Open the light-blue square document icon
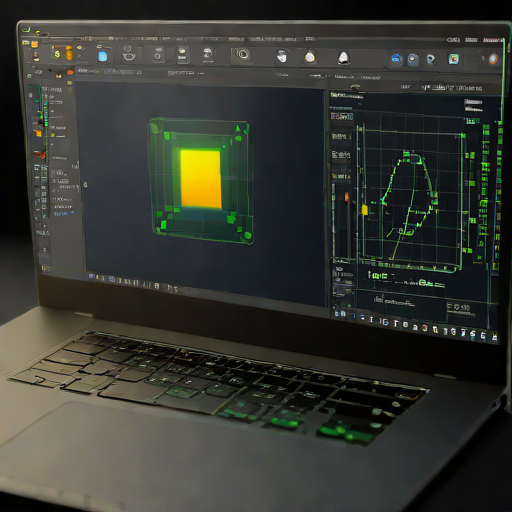Viewport: 512px width, 512px height. click(x=103, y=56)
